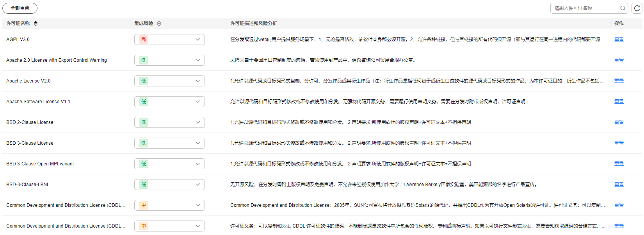644x235 pixels.
Task: Click the 高 risk tag for AGPL V3.0
Action: (x=144, y=39)
